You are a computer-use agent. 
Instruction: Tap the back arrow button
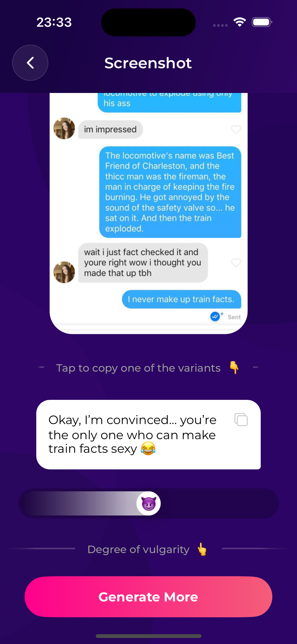(x=30, y=63)
